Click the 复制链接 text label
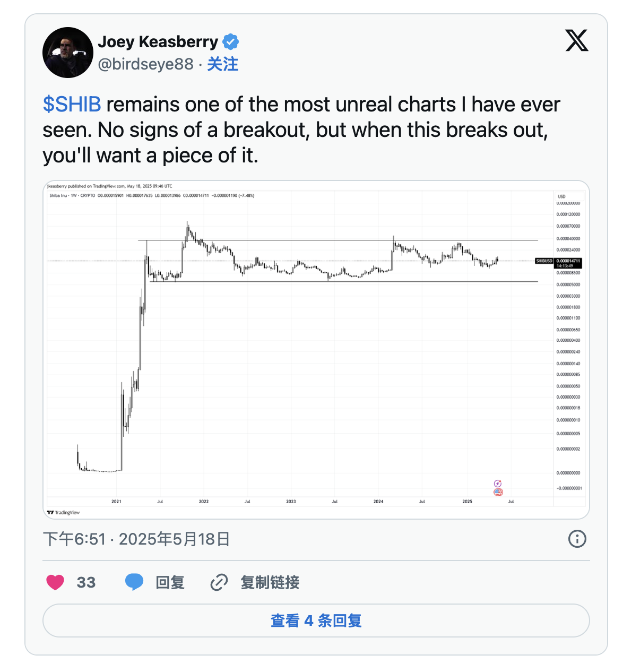The image size is (623, 672). coord(270,582)
